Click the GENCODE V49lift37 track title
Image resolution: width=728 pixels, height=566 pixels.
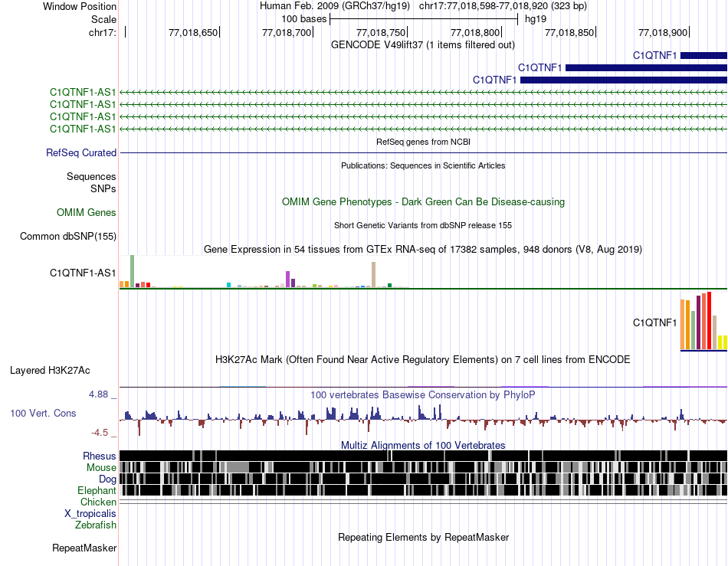coord(422,45)
